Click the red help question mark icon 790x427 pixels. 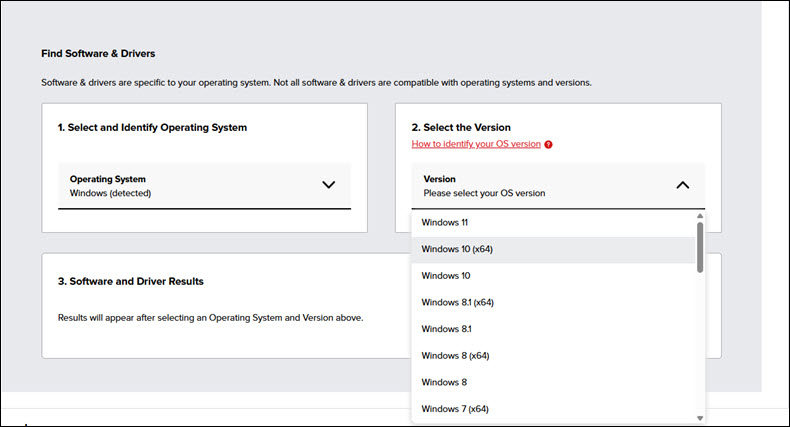(x=548, y=145)
